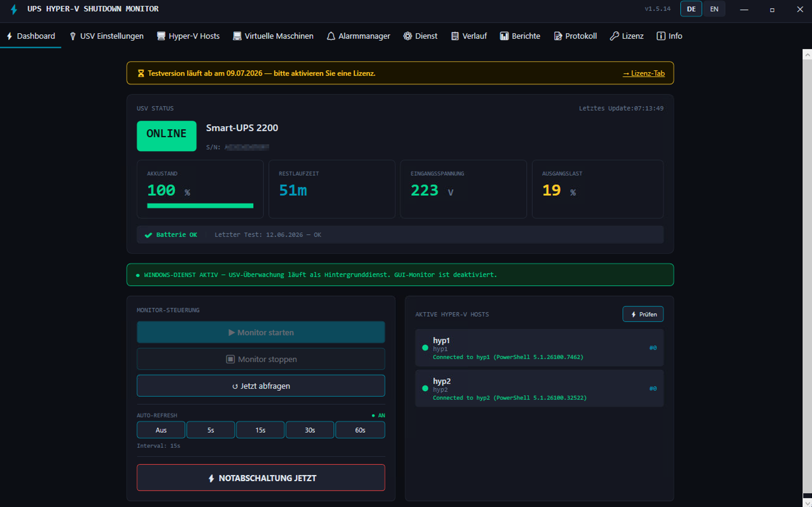
Task: Follow the Lizenz-Tab link in banner
Action: click(x=644, y=73)
